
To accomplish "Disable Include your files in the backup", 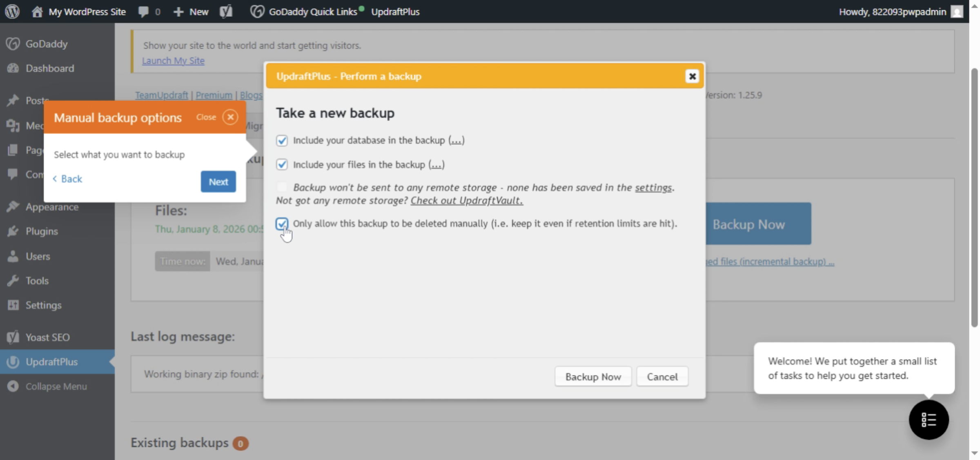I will 282,164.
